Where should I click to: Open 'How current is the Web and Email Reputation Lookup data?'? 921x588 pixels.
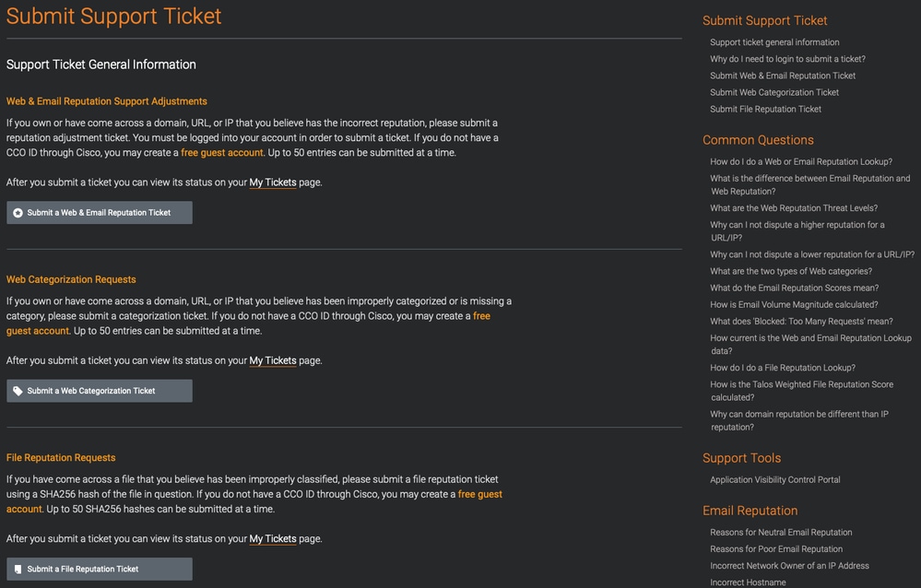pyautogui.click(x=810, y=344)
